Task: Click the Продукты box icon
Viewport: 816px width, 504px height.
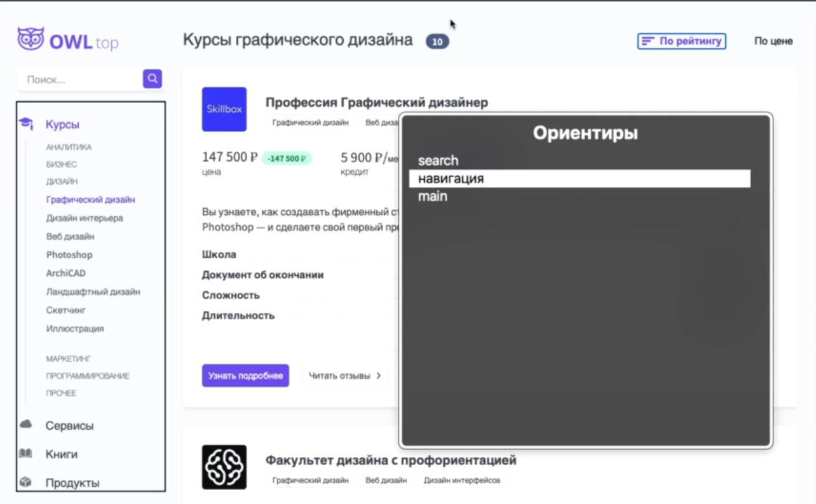Action: tap(25, 482)
